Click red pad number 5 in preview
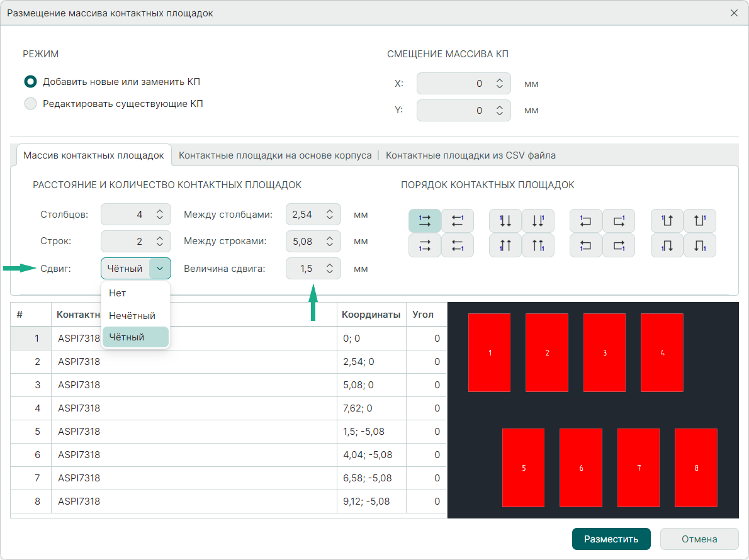This screenshot has width=749, height=560. click(x=523, y=468)
